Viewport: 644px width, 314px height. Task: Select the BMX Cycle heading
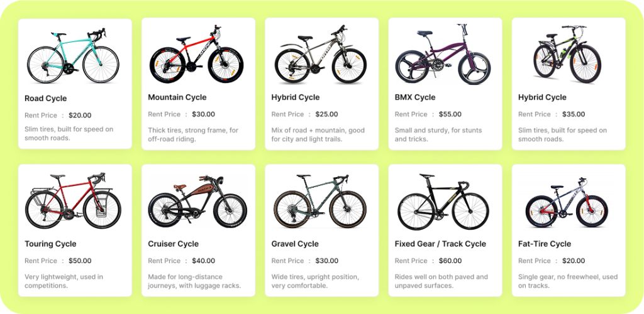tap(414, 97)
